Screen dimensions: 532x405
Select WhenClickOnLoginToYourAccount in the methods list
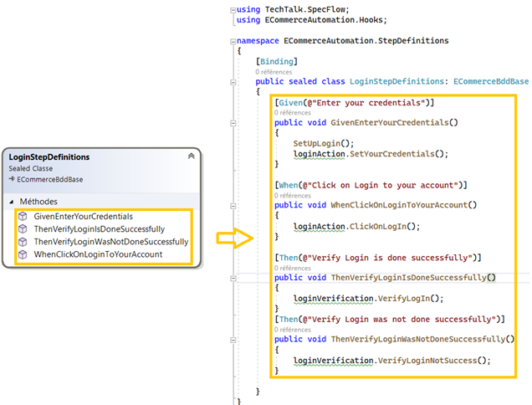tap(98, 254)
